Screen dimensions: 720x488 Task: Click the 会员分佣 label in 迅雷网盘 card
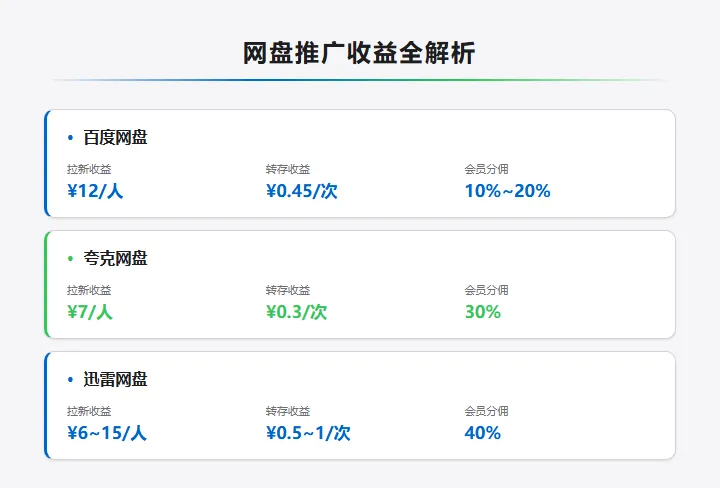pyautogui.click(x=486, y=411)
